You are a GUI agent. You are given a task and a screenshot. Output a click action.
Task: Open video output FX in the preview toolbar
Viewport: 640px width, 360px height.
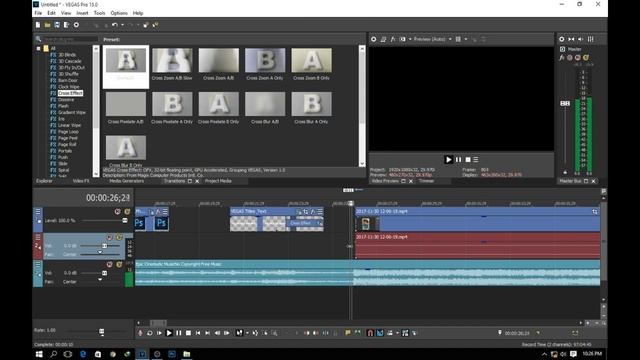[393, 39]
